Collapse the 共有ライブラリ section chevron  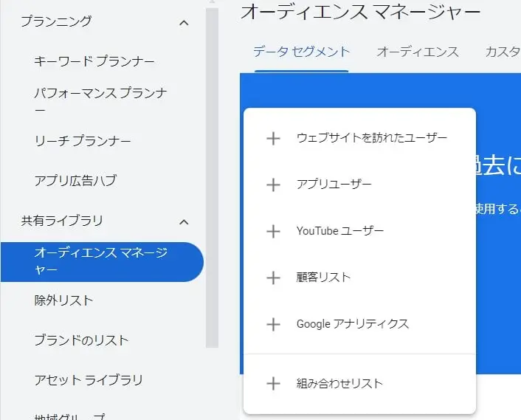tap(184, 222)
